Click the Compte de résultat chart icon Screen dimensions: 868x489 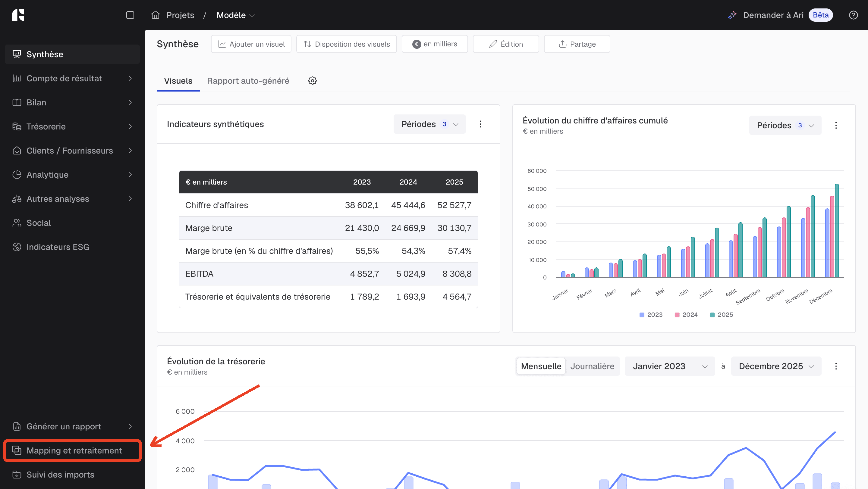point(17,78)
